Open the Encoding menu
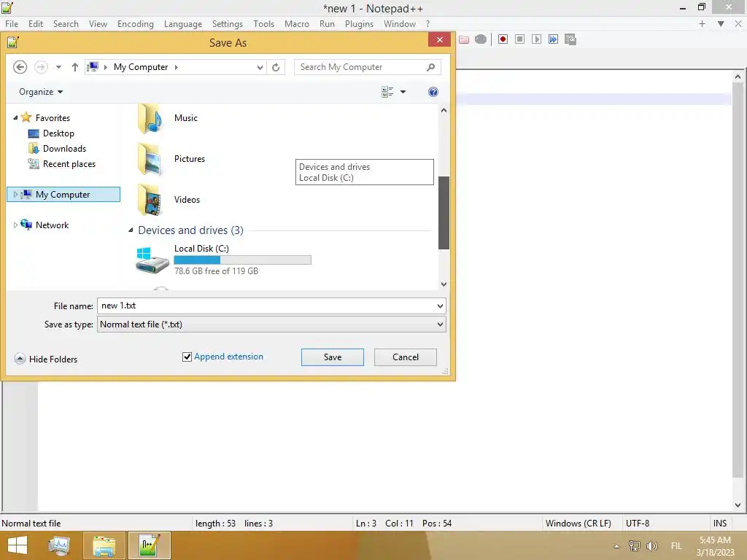747x560 pixels. pos(135,24)
